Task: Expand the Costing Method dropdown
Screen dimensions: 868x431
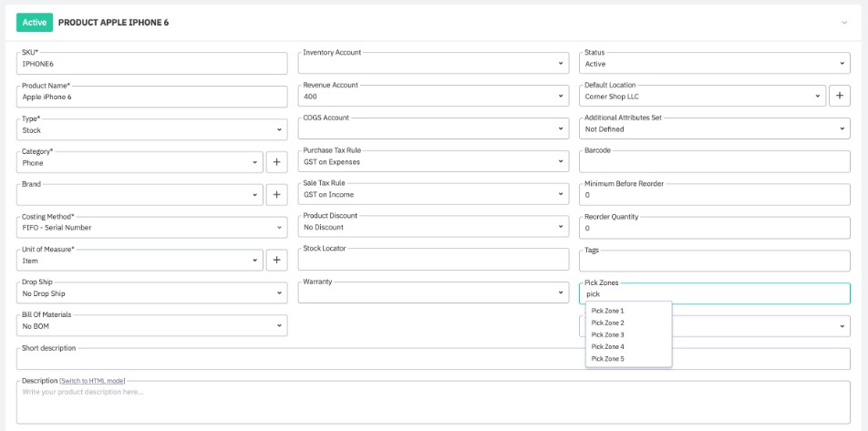Action: tap(151, 228)
